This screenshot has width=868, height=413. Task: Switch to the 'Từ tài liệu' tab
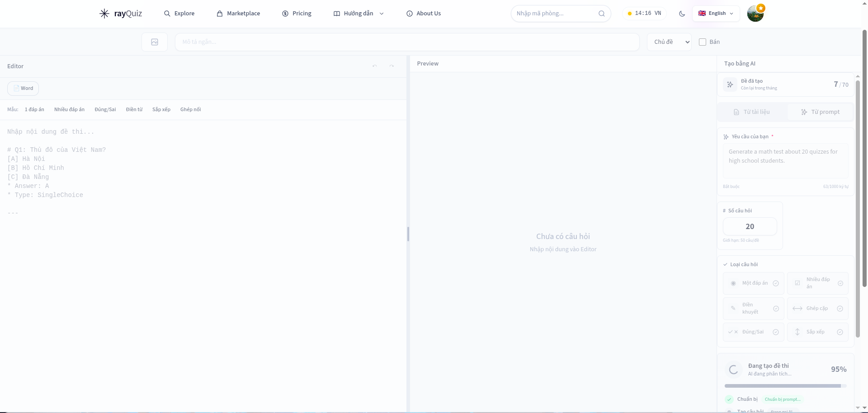pos(752,112)
